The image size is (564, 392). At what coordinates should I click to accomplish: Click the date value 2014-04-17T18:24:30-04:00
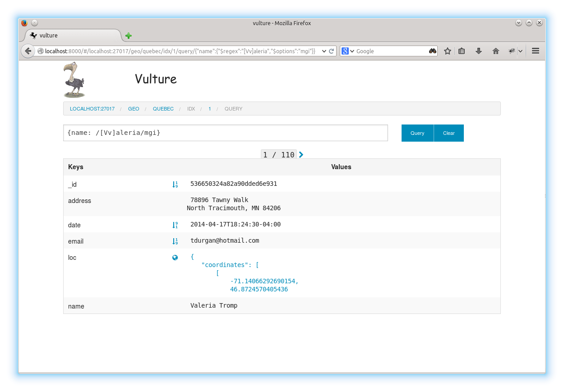(236, 224)
